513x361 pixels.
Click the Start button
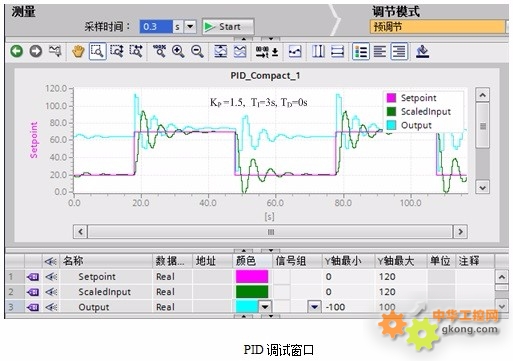(x=228, y=27)
